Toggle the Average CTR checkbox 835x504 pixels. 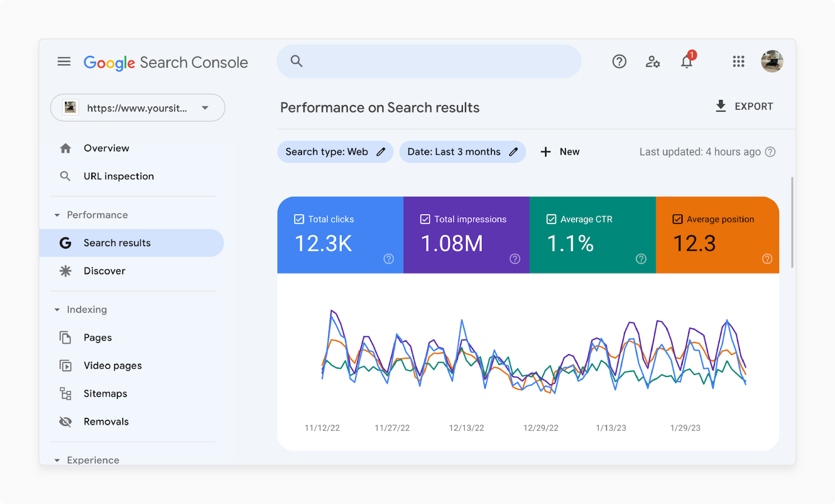(551, 219)
